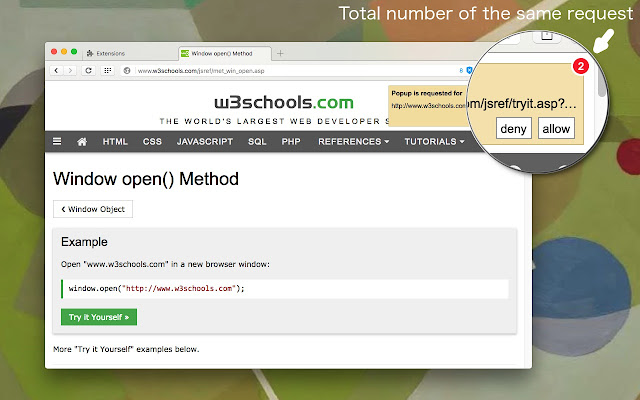Click the window.open code snippet line
This screenshot has height=400, width=640.
[285, 289]
